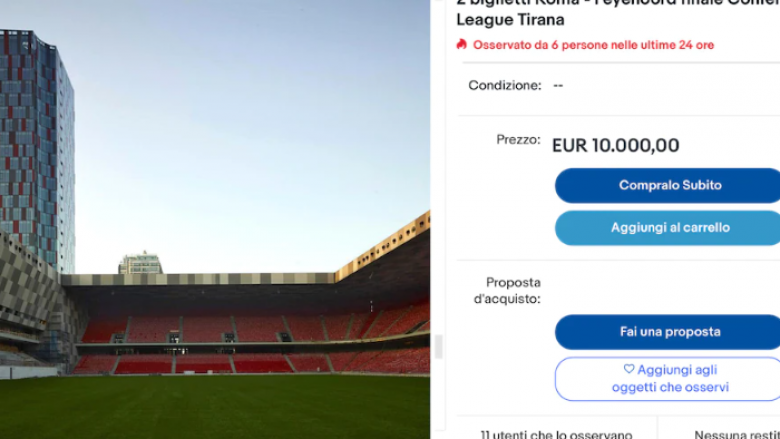This screenshot has height=439, width=780.
Task: Click the Prezzo label
Action: coord(518,140)
